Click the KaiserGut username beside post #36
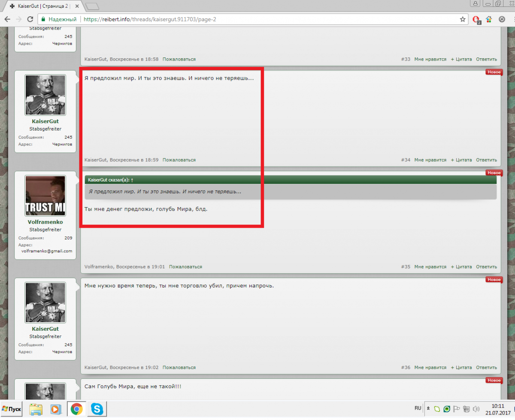The width and height of the screenshot is (515, 420). click(x=45, y=329)
